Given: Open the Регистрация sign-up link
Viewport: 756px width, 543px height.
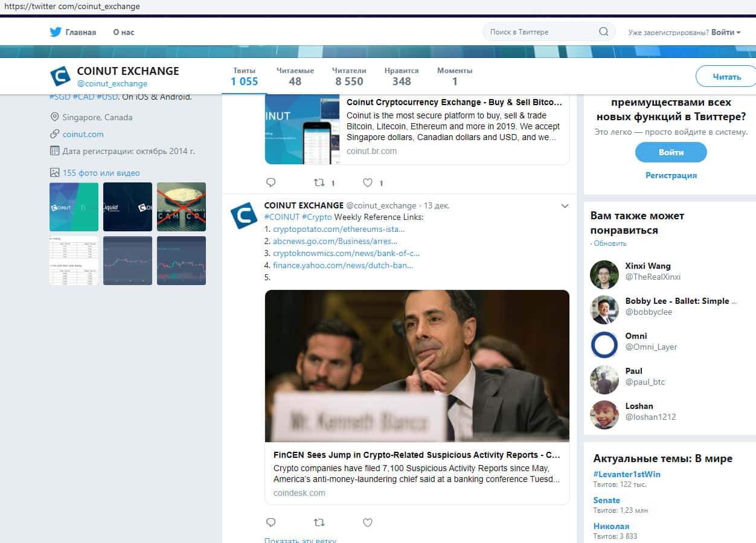Looking at the screenshot, I should click(671, 175).
